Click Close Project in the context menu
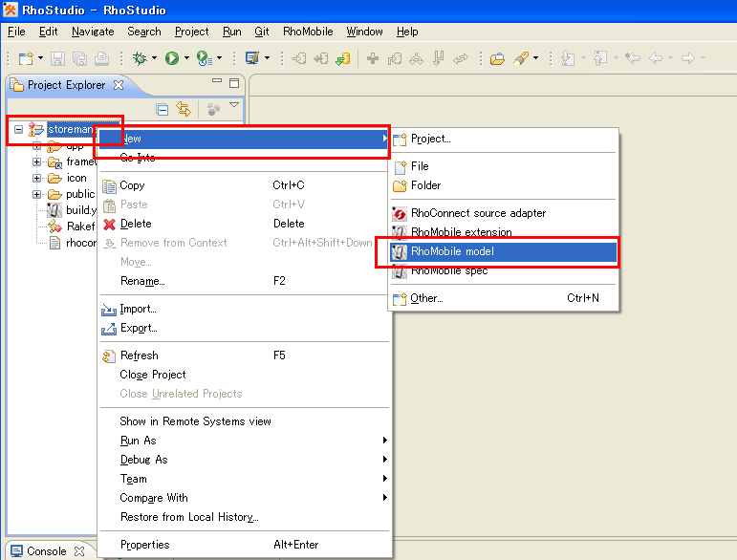The height and width of the screenshot is (560, 737). coord(245,375)
